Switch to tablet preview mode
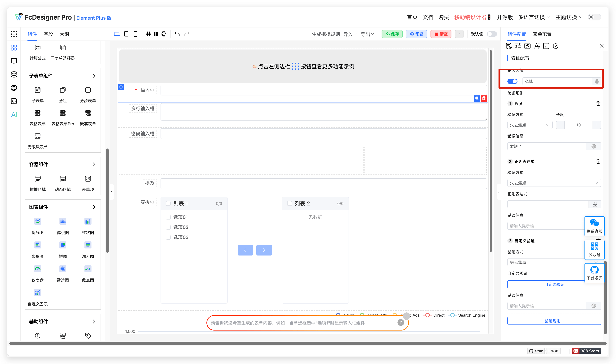This screenshot has height=364, width=616. [126, 34]
